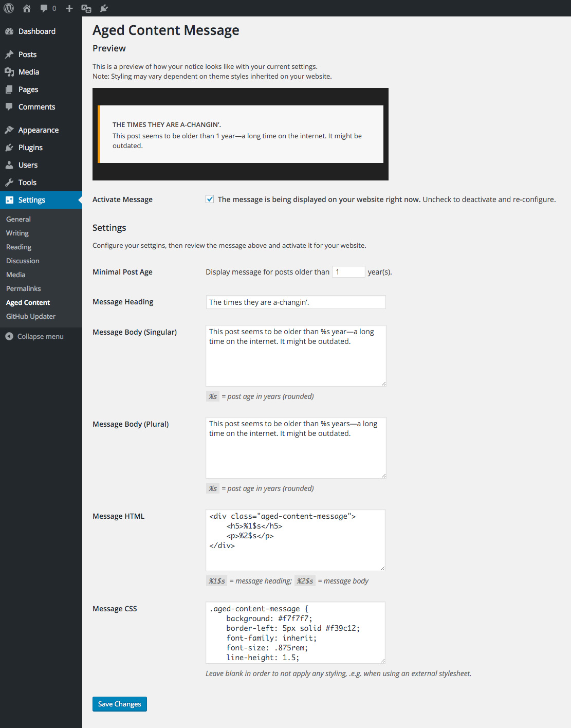Screen dimensions: 571x728
Task: Go to General settings submenu
Action: [x=19, y=219]
